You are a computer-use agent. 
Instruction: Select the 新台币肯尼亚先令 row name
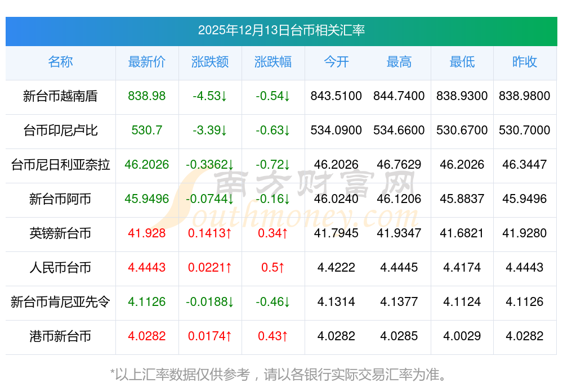click(60, 301)
